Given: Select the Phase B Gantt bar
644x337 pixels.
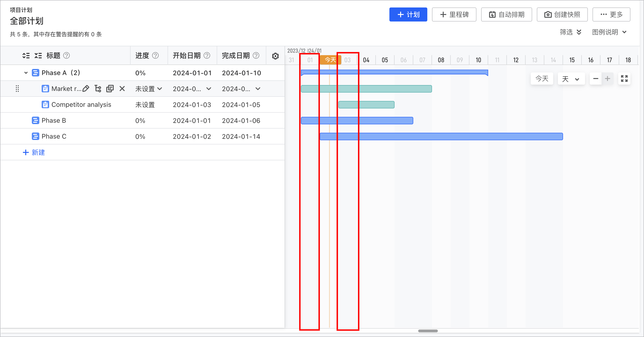Looking at the screenshot, I should (x=357, y=121).
